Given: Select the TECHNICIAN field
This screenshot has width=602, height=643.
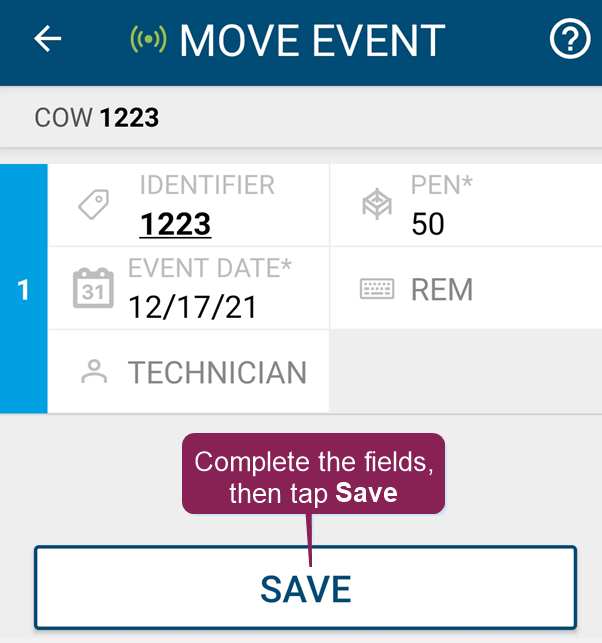Looking at the screenshot, I should coord(217,373).
